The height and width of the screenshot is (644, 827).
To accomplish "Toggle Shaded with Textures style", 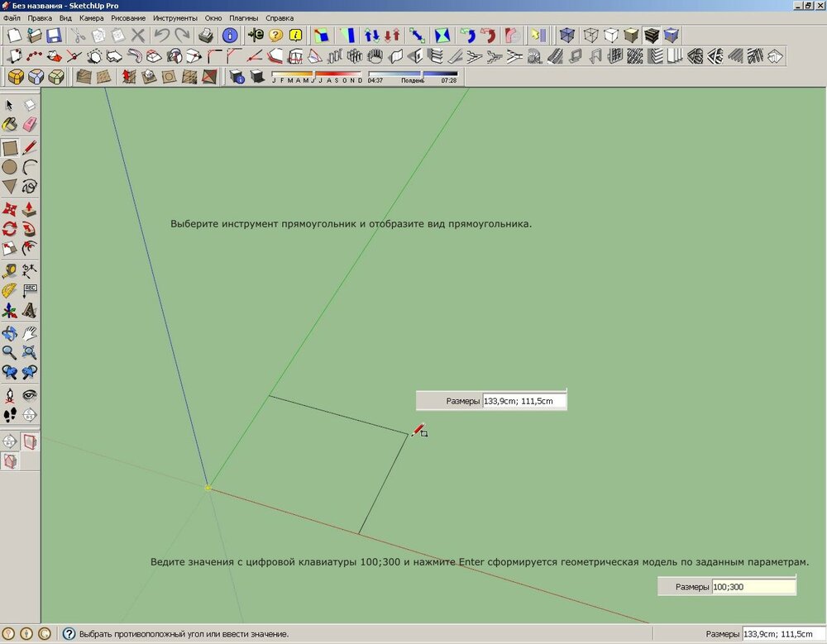I will tap(652, 36).
